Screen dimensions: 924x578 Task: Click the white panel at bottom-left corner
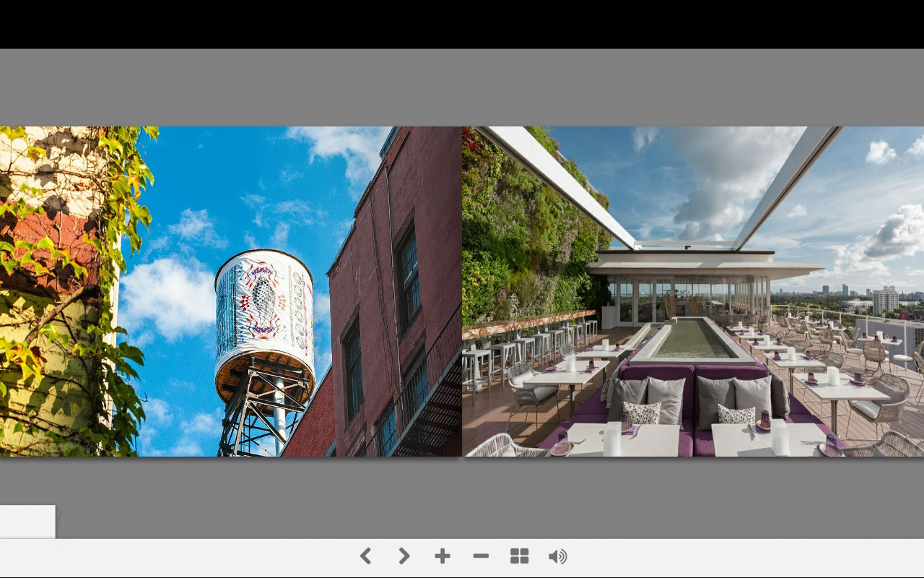[x=27, y=522]
